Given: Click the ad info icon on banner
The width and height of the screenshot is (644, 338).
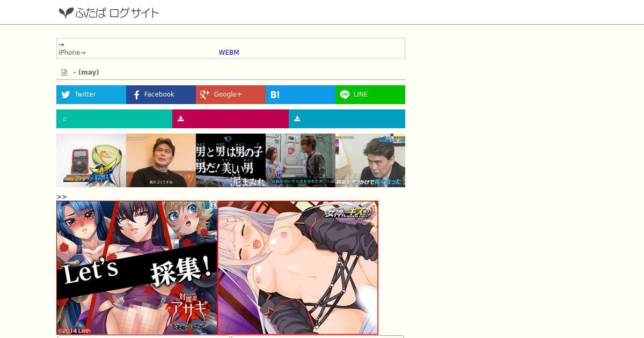Looking at the screenshot, I should pos(213,205).
